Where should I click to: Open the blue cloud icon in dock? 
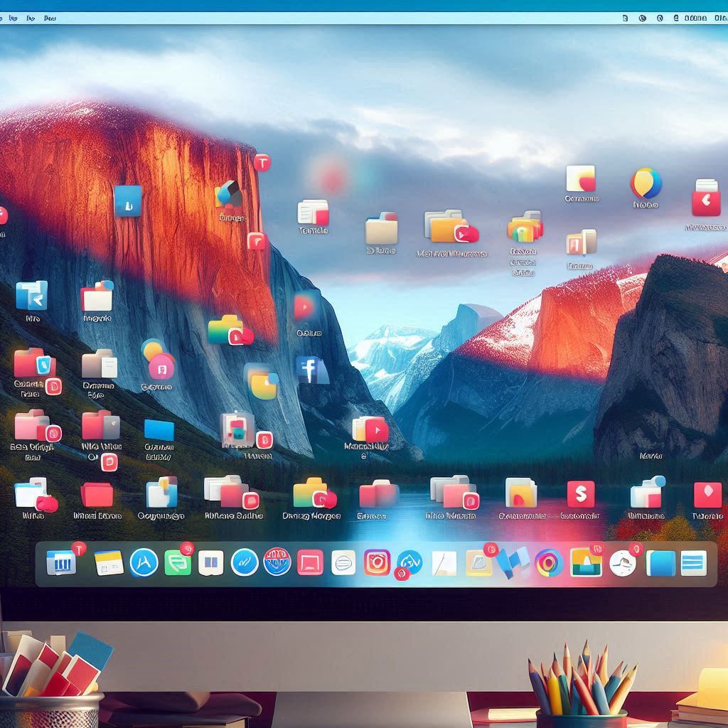(x=410, y=562)
